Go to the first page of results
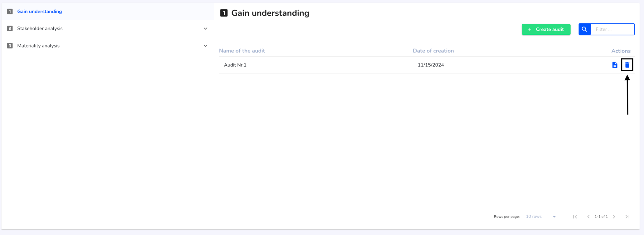This screenshot has width=644, height=235. (x=575, y=217)
